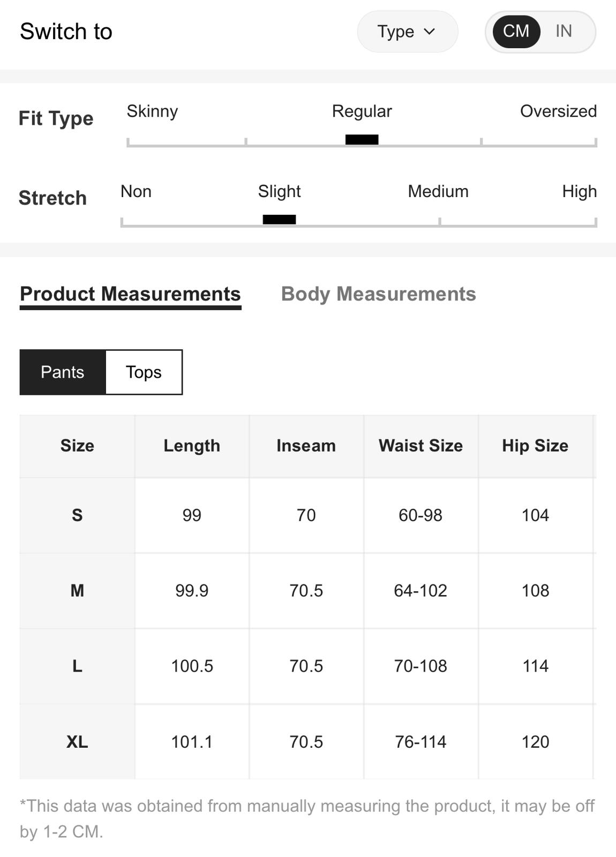Click the High stretch label
Screen dimensions: 616x857
point(579,191)
